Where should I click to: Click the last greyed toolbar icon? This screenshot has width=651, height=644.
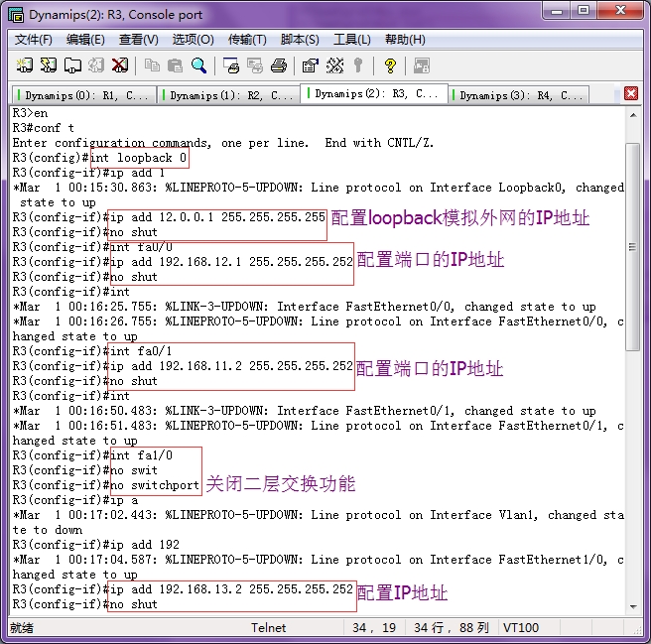click(422, 65)
